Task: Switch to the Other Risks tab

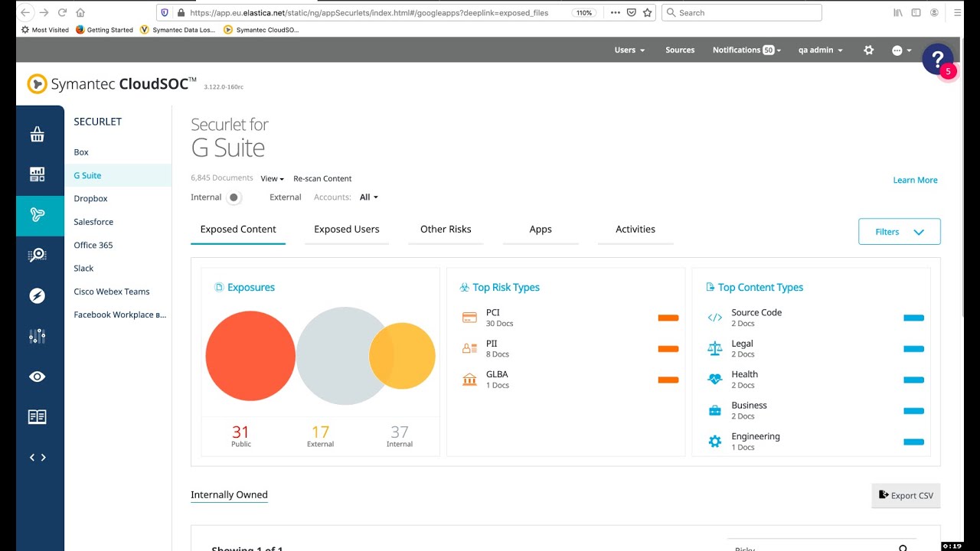Action: click(x=446, y=230)
